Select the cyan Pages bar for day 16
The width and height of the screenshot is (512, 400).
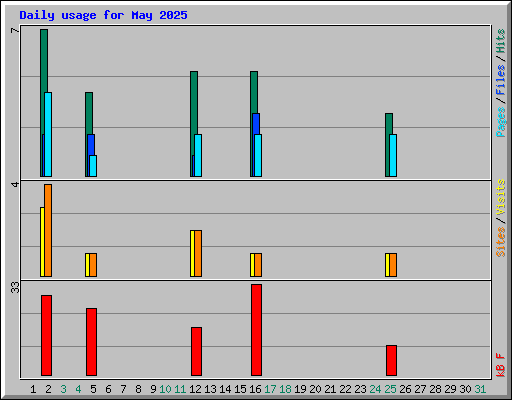258,155
